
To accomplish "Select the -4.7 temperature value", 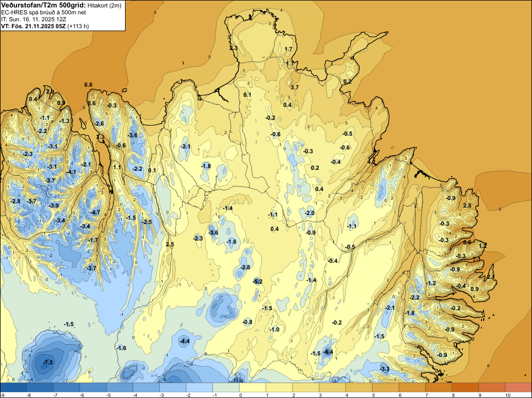I will pyautogui.click(x=95, y=213).
